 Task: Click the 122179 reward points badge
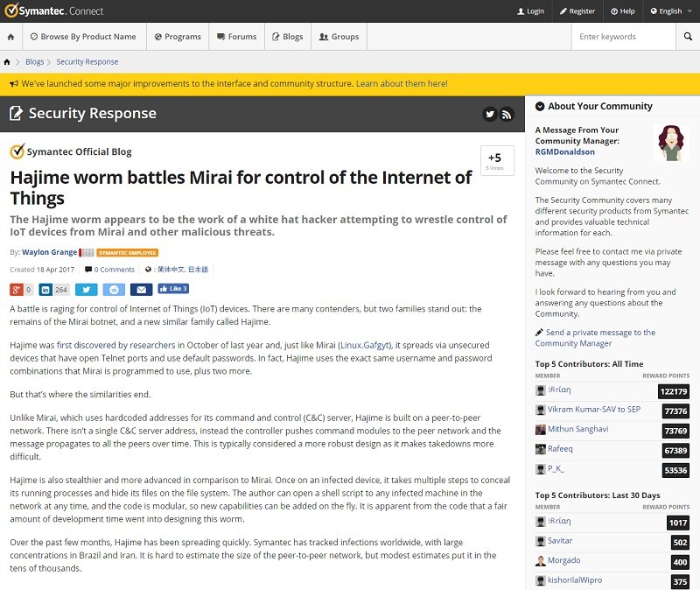(x=674, y=391)
